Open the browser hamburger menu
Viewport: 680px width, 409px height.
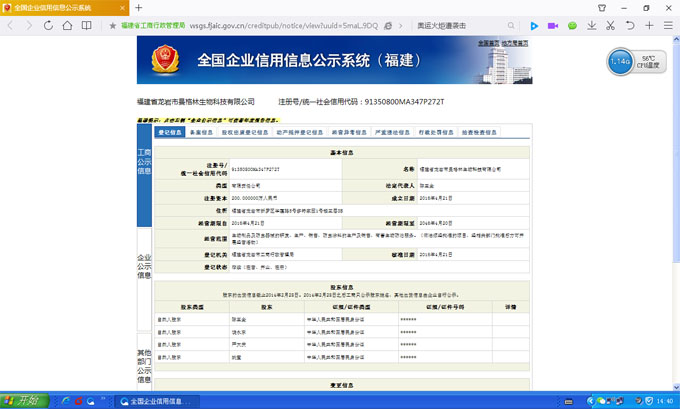click(668, 26)
